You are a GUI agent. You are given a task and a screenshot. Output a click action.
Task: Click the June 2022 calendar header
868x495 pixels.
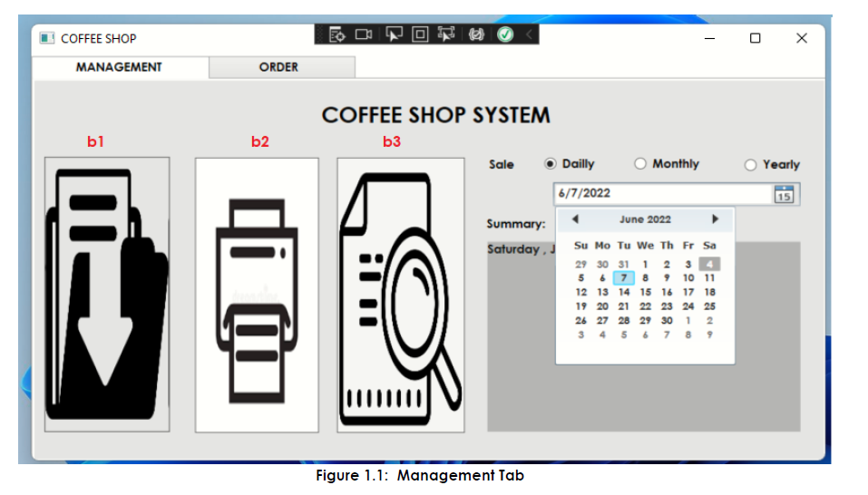tap(645, 219)
